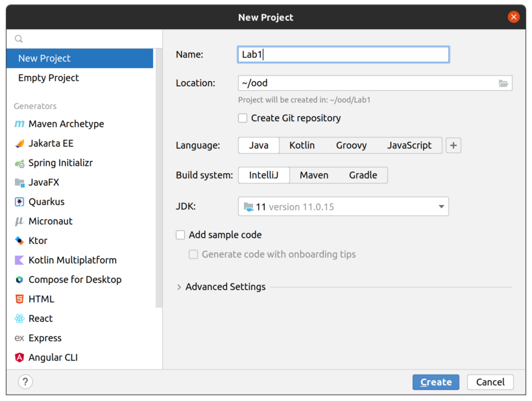This screenshot has height=401, width=532.
Task: Check the Add sample code option
Action: coord(181,235)
